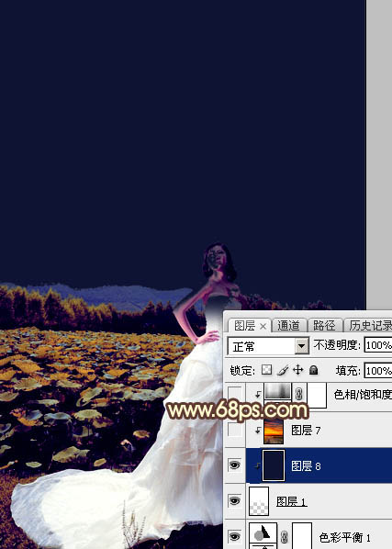Hide the 图层 8 layer eye icon
Image resolution: width=392 pixels, height=549 pixels.
234,465
